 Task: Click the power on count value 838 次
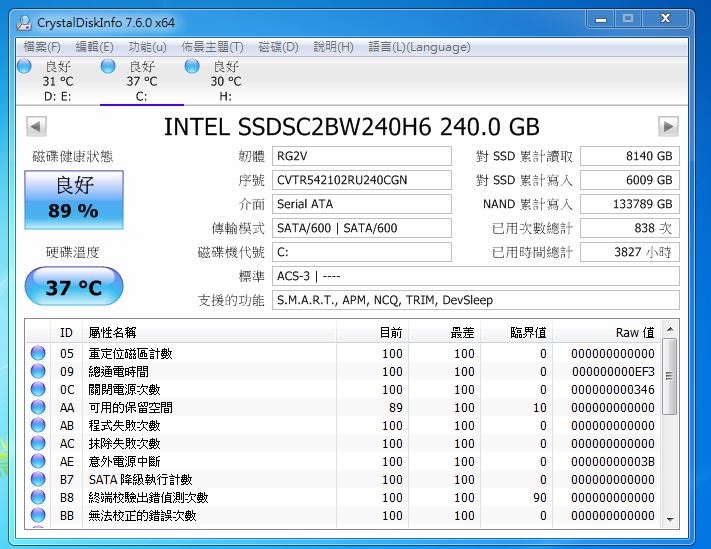point(630,228)
